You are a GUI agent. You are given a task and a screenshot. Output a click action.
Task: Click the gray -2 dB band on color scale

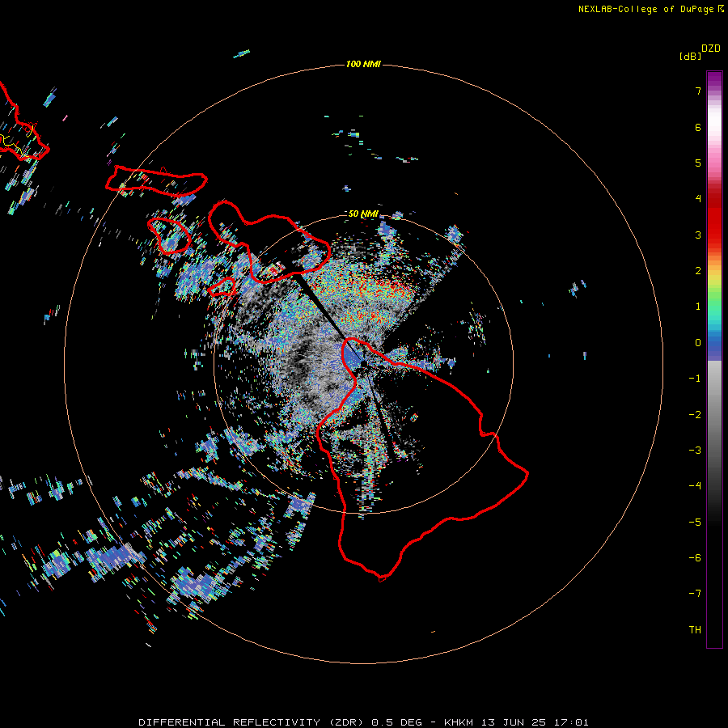714,414
